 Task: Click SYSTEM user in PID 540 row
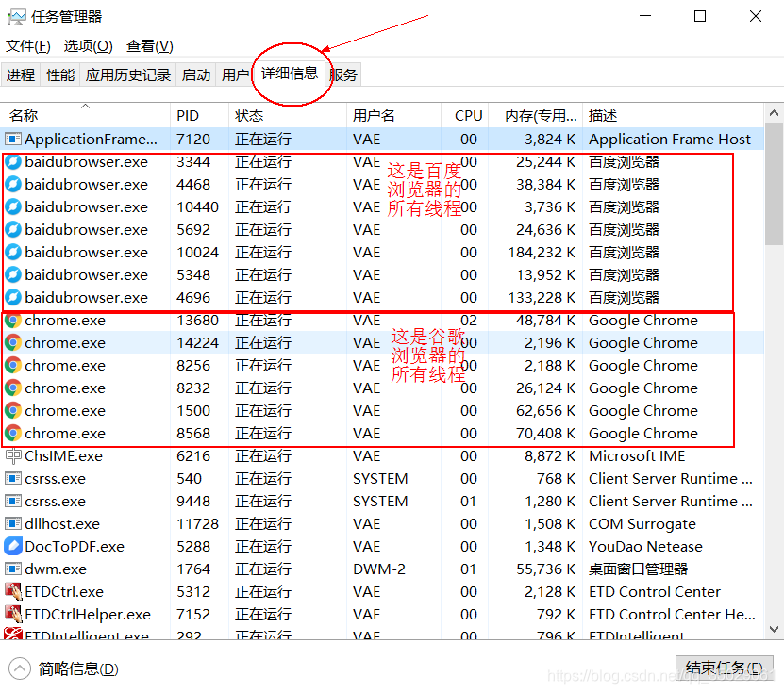(x=380, y=479)
